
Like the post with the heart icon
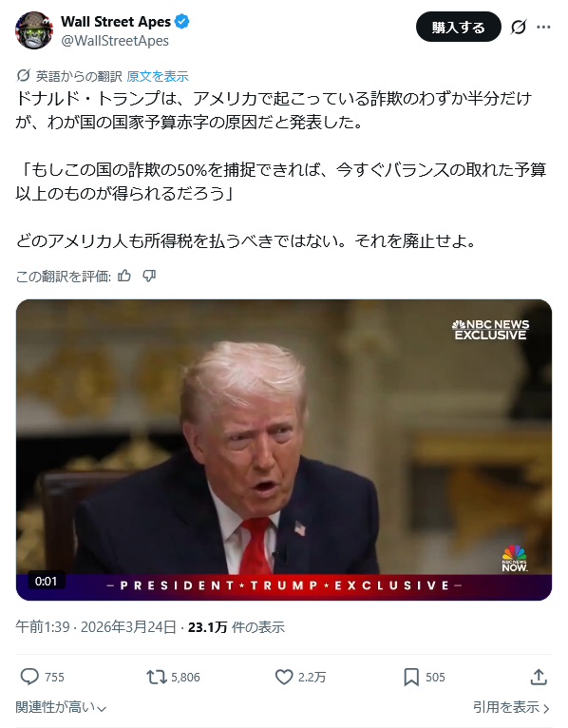click(284, 677)
